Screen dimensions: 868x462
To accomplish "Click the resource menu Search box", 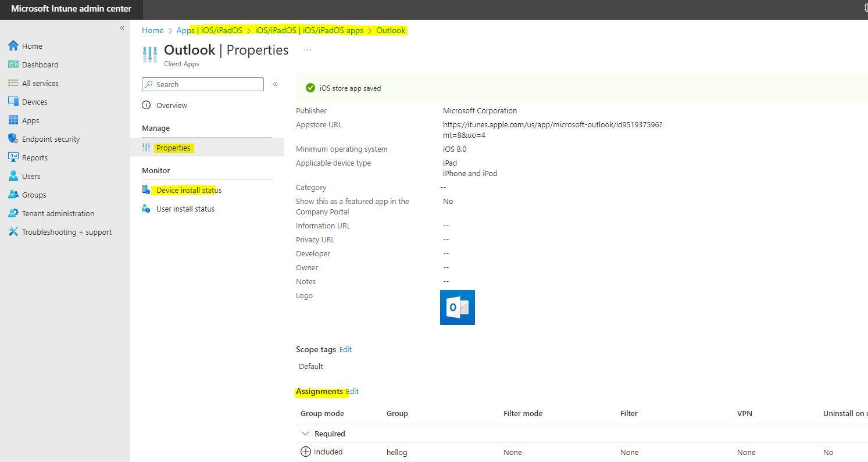I will pos(203,84).
